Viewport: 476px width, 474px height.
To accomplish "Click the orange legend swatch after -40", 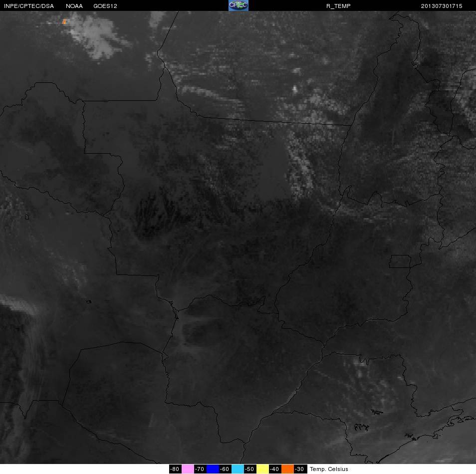I will (x=288, y=469).
